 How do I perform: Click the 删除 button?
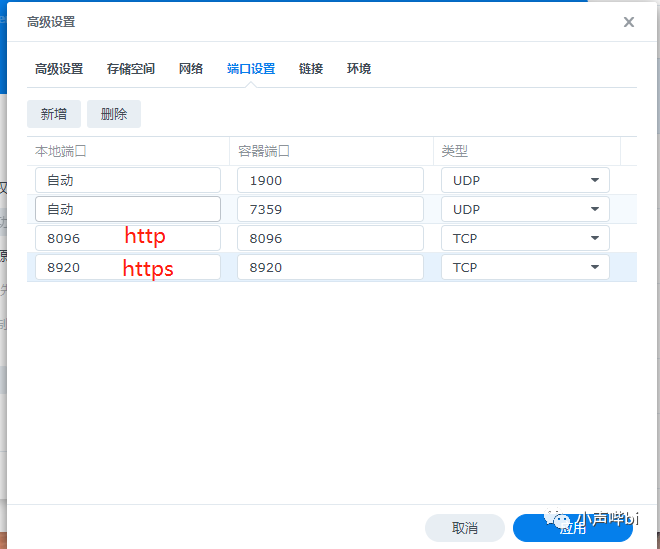coord(114,114)
